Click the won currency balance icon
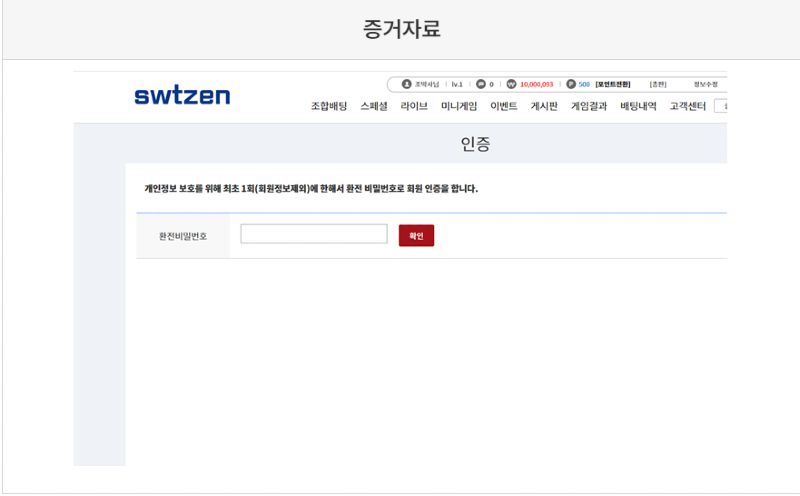800x496 pixels. pos(511,84)
